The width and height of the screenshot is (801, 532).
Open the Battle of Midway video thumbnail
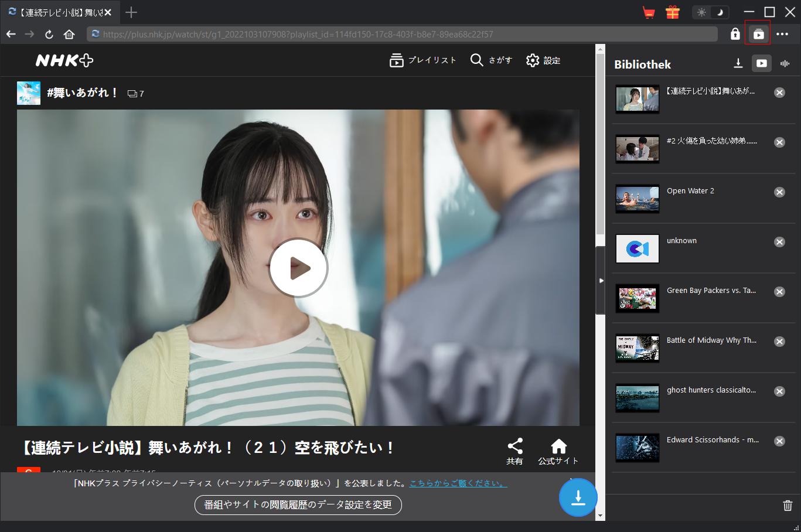[638, 348]
